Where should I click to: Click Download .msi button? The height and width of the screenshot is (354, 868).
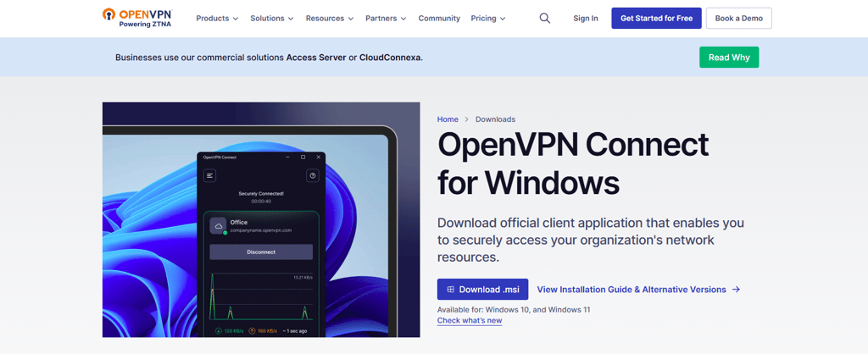[482, 290]
